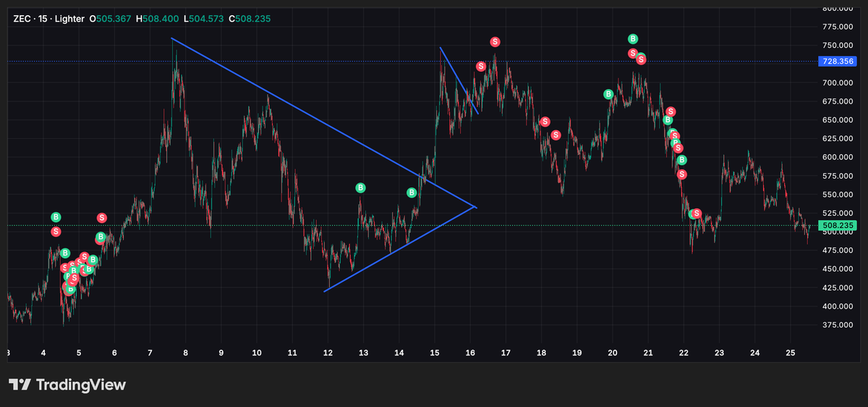The height and width of the screenshot is (407, 868).
Task: Click the TradingView logo
Action: [67, 385]
